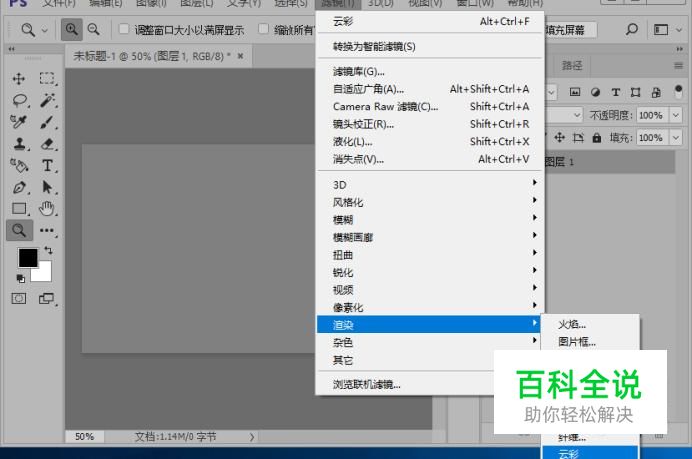
Task: Change the screen mode icon
Action: [x=46, y=299]
